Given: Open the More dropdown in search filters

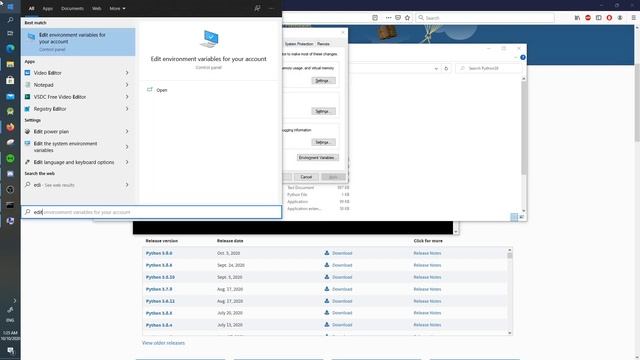Looking at the screenshot, I should tap(118, 8).
